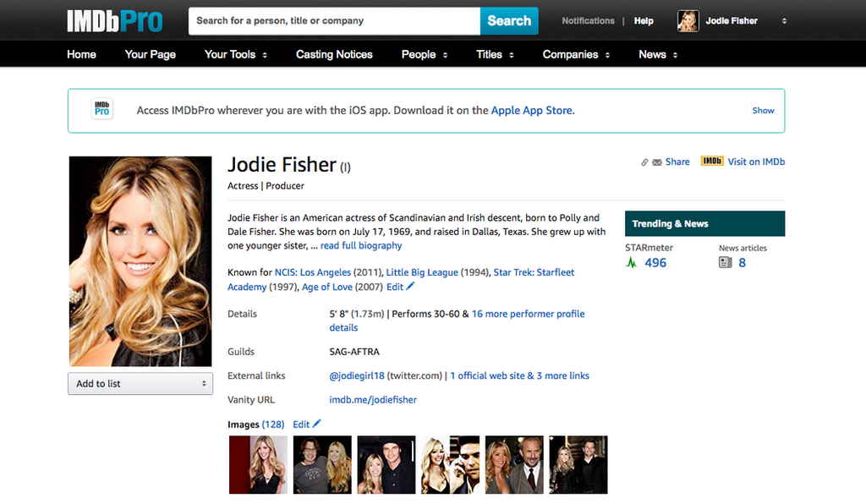Open the fifth thumbnail with man in tie
This screenshot has width=866, height=504.
[514, 465]
